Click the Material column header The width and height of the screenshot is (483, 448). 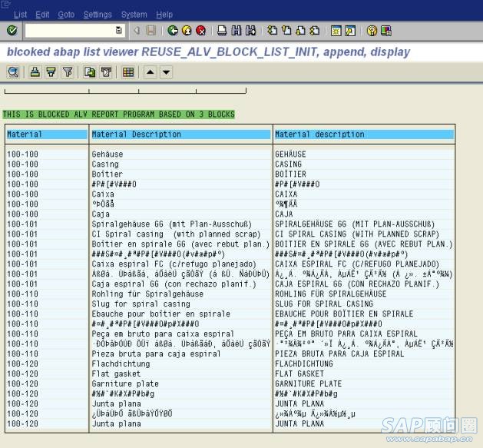47,134
